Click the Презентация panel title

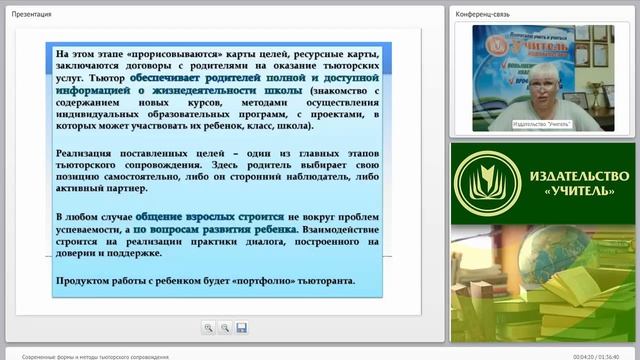tap(31, 14)
